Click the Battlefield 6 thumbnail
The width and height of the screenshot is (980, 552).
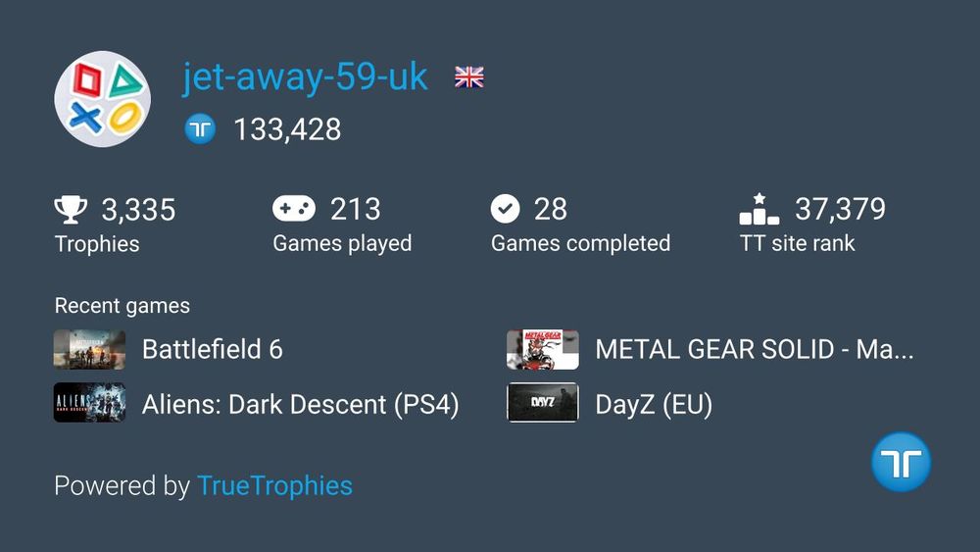click(89, 349)
